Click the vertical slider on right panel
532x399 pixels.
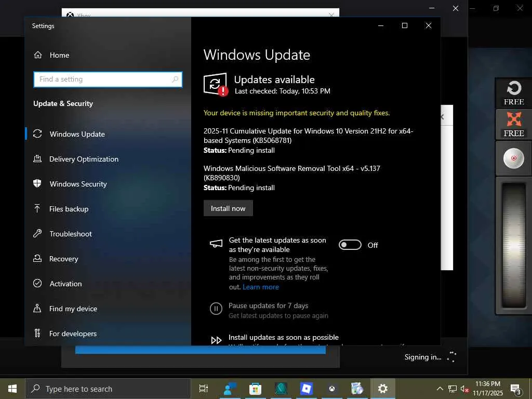(x=514, y=245)
